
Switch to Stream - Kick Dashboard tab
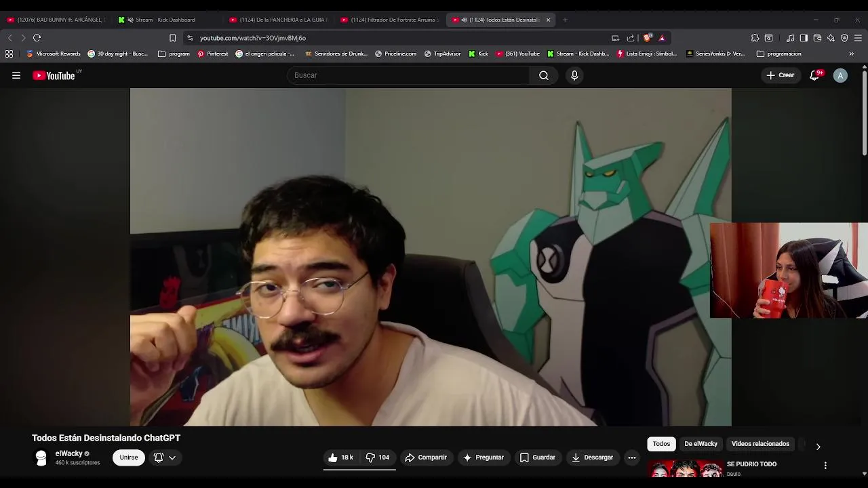click(167, 20)
